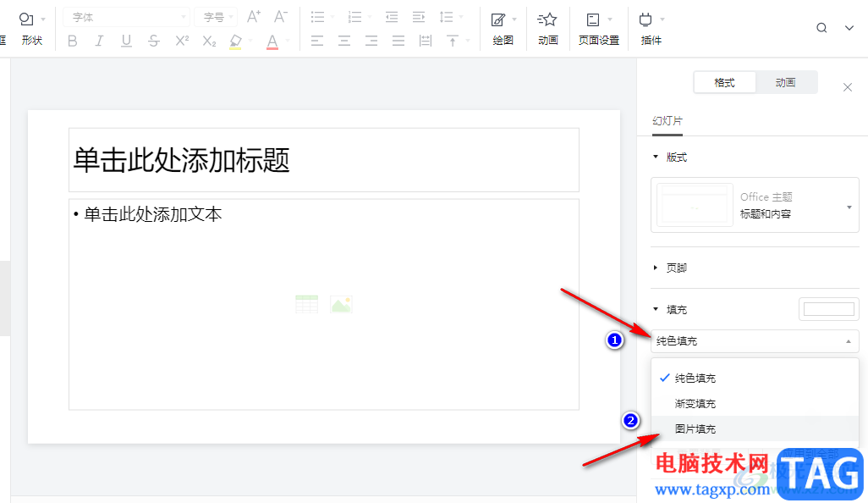This screenshot has height=503, width=868.
Task: Increase font size with A+ icon
Action: click(254, 17)
